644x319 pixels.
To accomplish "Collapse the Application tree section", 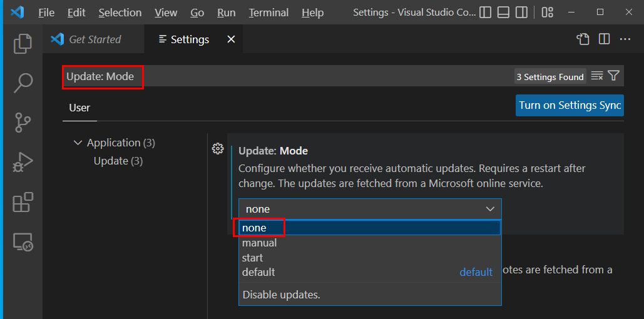I will (x=78, y=143).
